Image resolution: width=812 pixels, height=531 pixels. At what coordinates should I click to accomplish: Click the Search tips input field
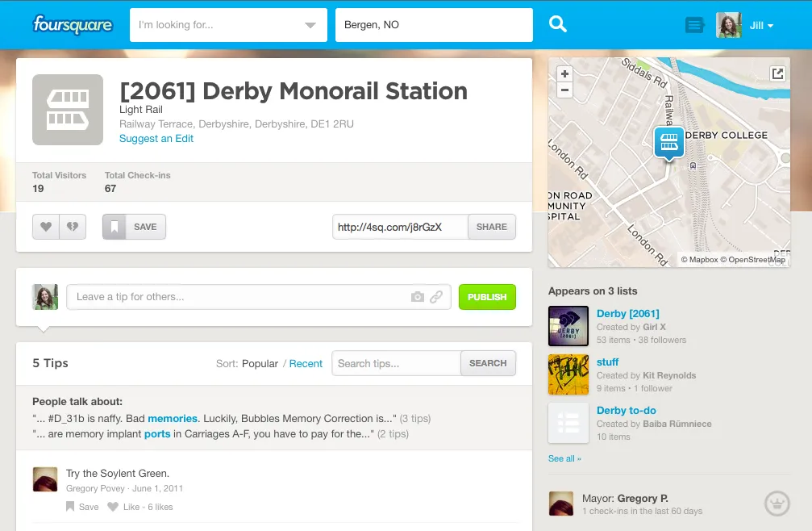click(x=396, y=364)
